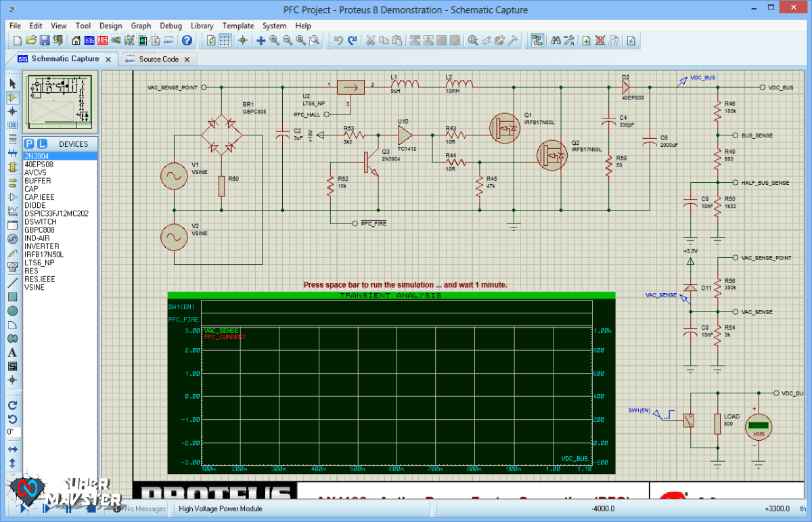The image size is (812, 522).
Task: Open the ISIS Schematic Capture toolbar icon
Action: point(89,40)
